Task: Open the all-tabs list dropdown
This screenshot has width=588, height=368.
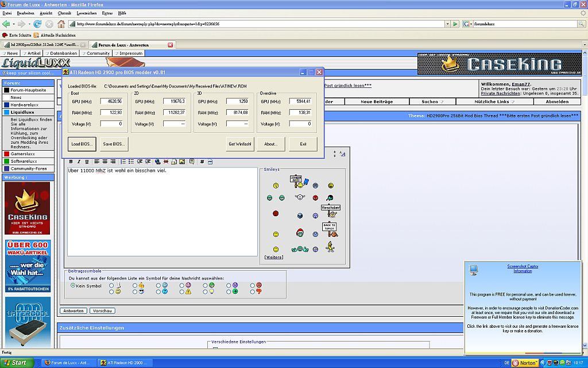Action: [585, 45]
